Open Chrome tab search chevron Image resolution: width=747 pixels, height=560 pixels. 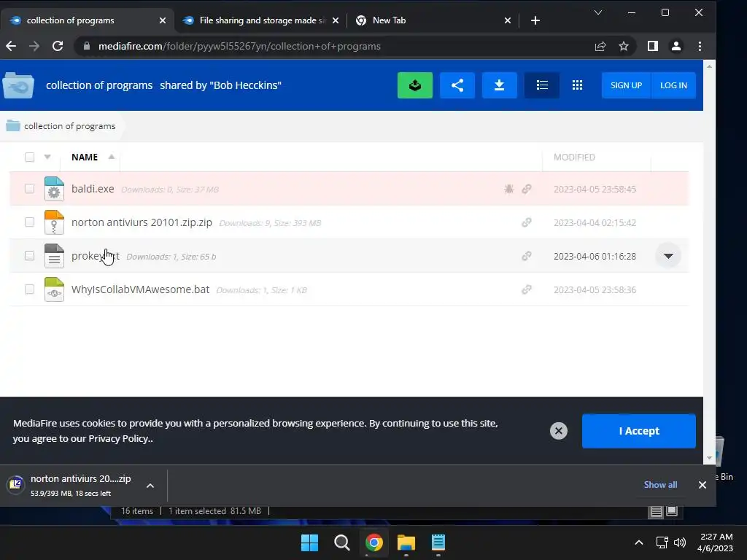[x=598, y=12]
